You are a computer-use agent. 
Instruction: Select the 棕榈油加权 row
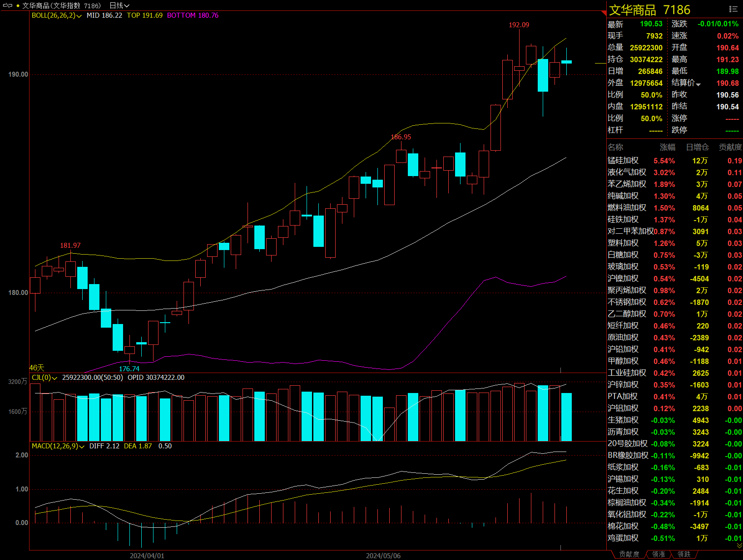click(675, 503)
